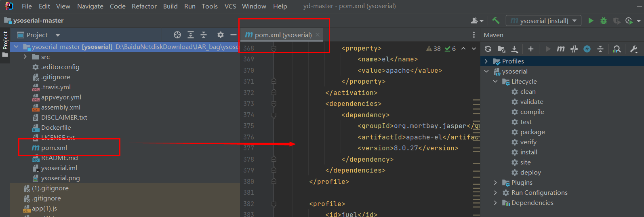Toggle Maven offline mode
This screenshot has height=217, width=644.
click(574, 49)
